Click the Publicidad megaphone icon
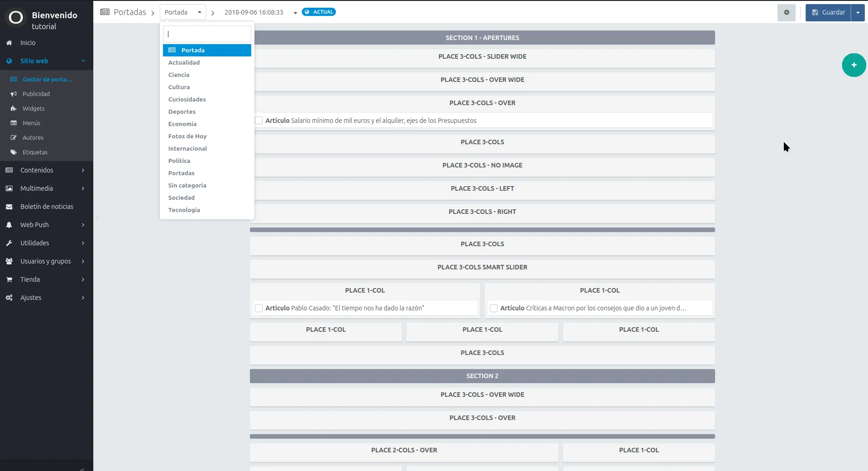 (x=14, y=94)
